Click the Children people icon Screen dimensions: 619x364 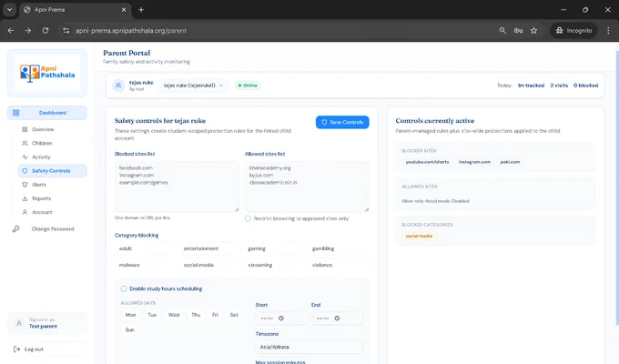pyautogui.click(x=25, y=143)
